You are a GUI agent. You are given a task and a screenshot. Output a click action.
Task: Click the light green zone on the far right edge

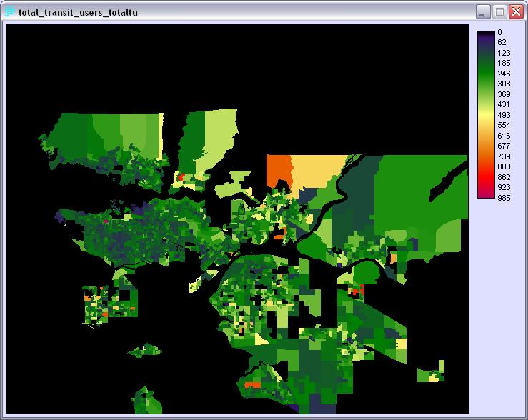(x=448, y=236)
